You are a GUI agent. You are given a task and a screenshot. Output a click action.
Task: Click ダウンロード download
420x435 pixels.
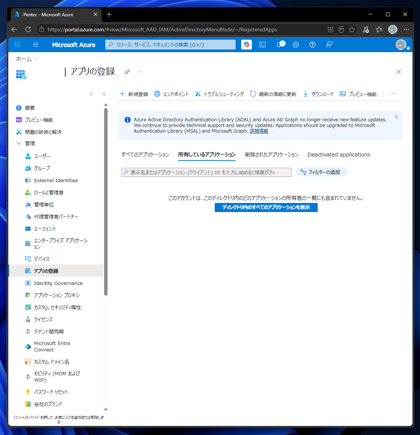318,94
